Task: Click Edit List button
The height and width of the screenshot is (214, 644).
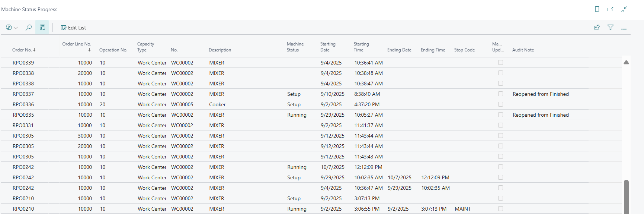Action: pos(73,28)
